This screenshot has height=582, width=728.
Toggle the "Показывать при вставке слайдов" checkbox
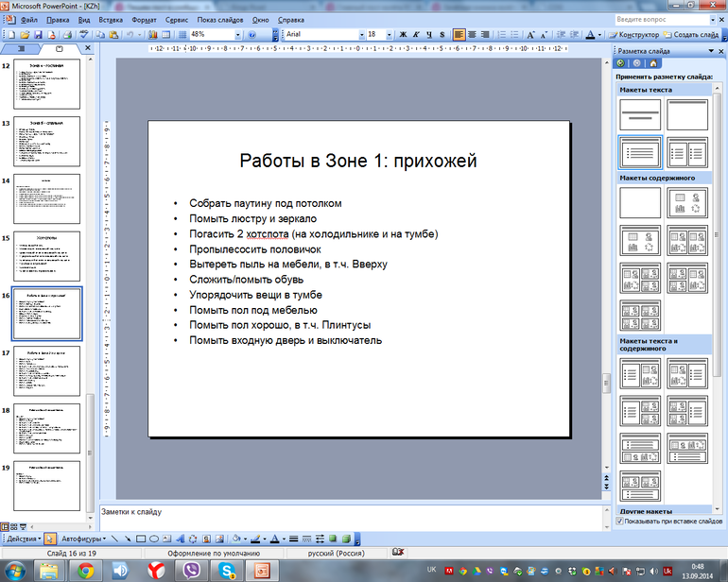[619, 521]
